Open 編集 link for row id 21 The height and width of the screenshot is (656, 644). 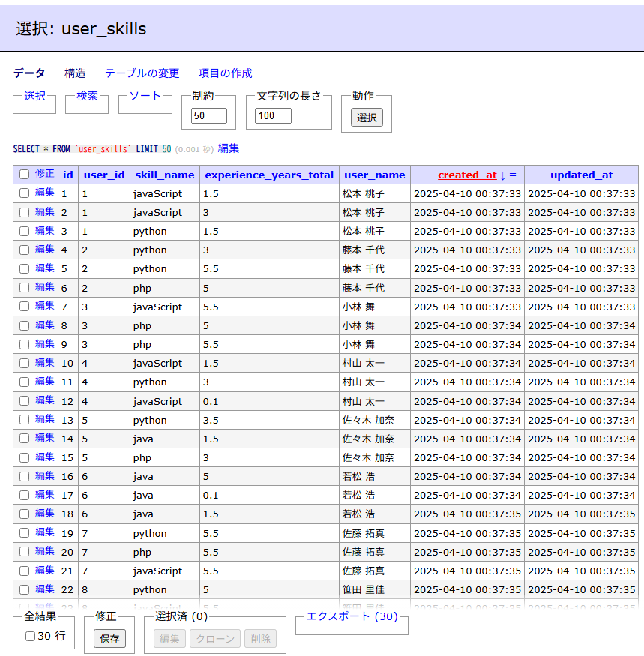pos(45,571)
